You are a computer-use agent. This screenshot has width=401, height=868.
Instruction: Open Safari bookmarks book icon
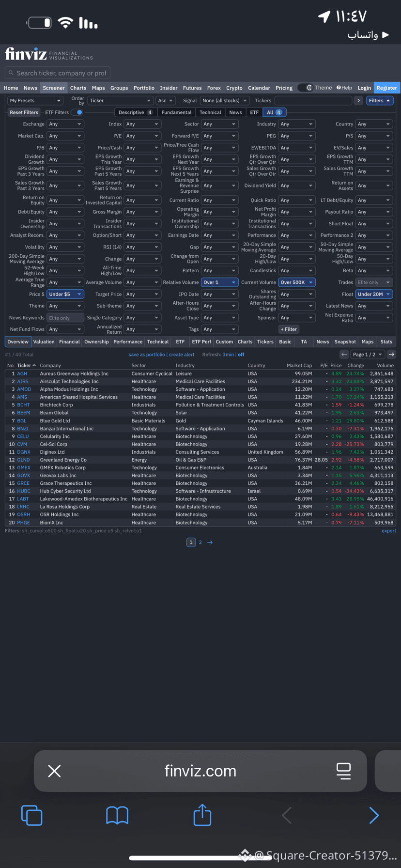117,815
